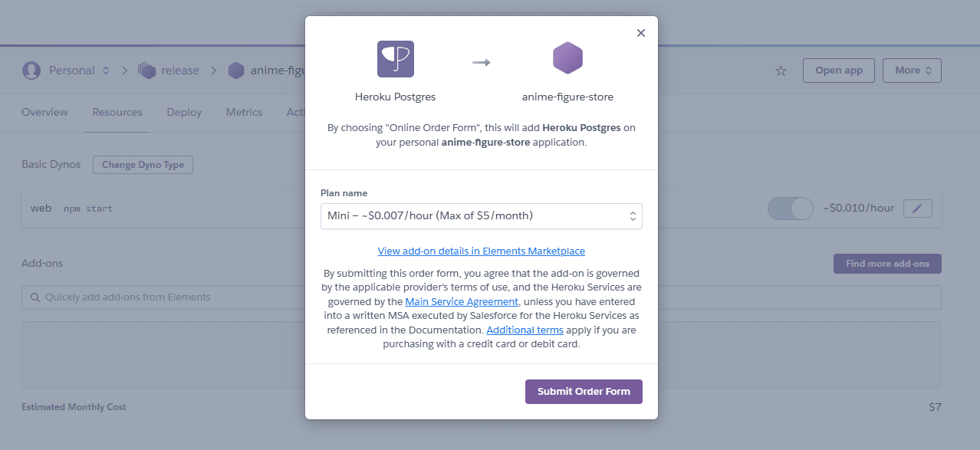
Task: Close the add-on order dialog
Action: [x=641, y=33]
